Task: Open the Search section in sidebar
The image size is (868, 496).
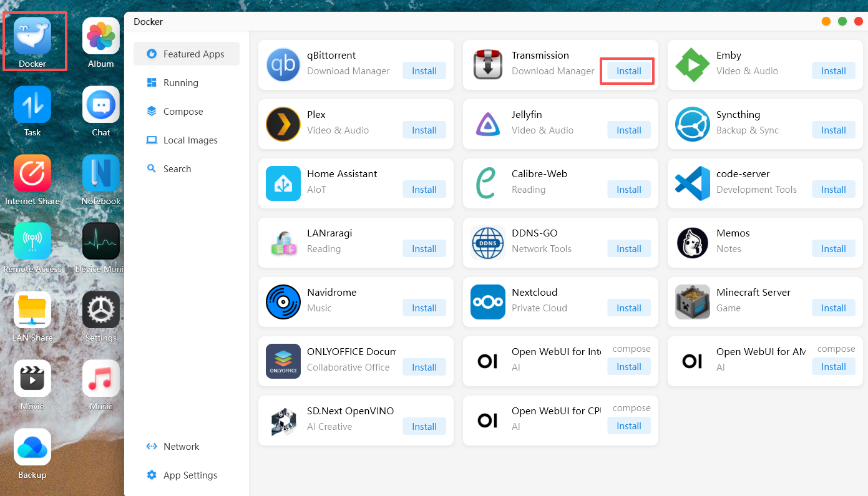Action: [x=187, y=169]
